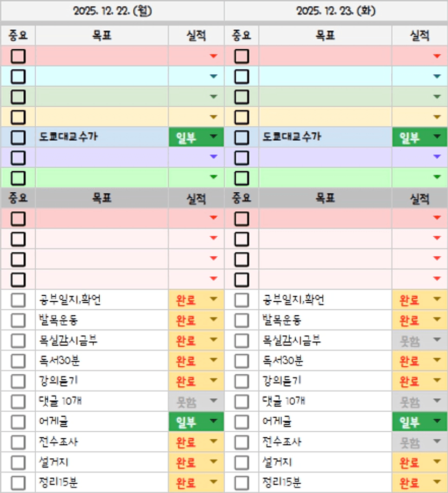This screenshot has width=448, height=493.
Task: Check the 도쿄대교수가 checkbox under Monday 12. 22.
Action: click(18, 137)
